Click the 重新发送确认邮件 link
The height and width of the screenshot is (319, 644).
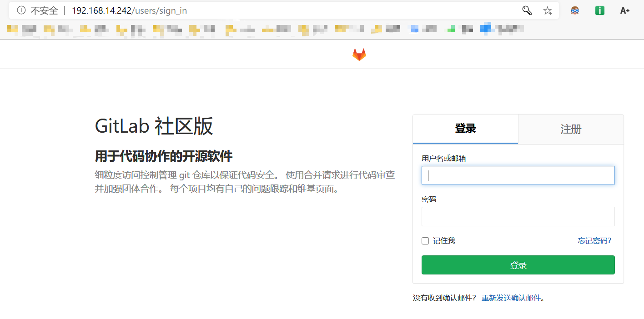[511, 298]
